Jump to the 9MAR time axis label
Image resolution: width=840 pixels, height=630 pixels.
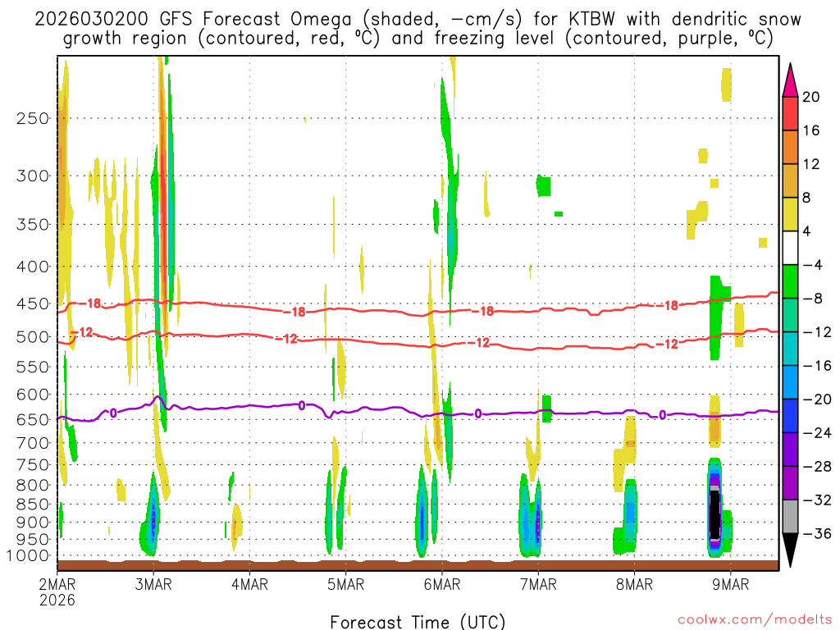pyautogui.click(x=731, y=584)
